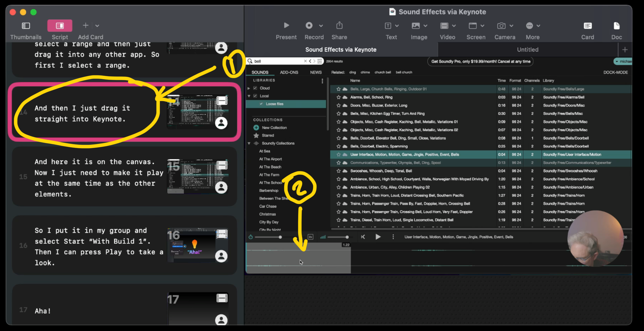The image size is (644, 331).
Task: Expand the Cloud library tree arrow
Action: [x=249, y=88]
